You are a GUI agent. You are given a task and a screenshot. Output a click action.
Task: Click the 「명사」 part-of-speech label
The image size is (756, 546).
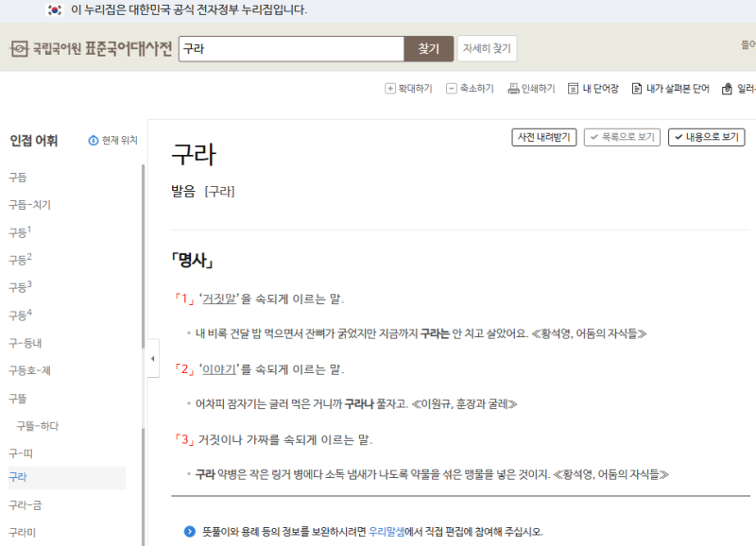[x=192, y=260]
